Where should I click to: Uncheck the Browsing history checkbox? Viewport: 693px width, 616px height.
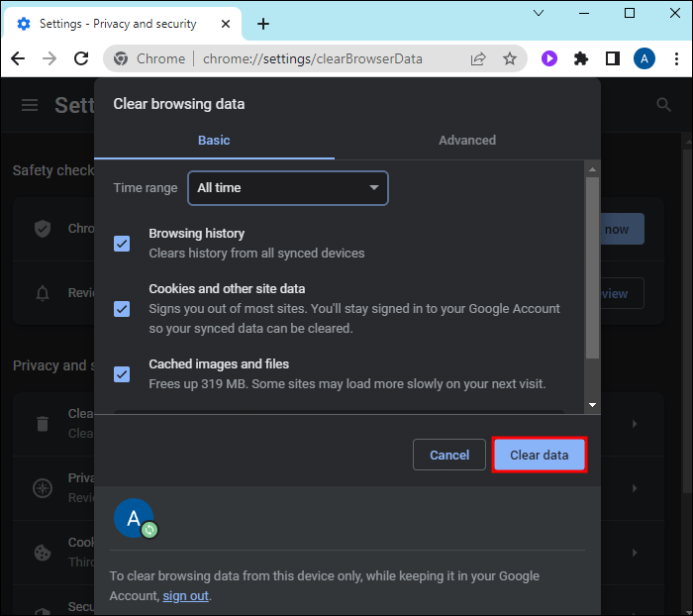pyautogui.click(x=122, y=244)
